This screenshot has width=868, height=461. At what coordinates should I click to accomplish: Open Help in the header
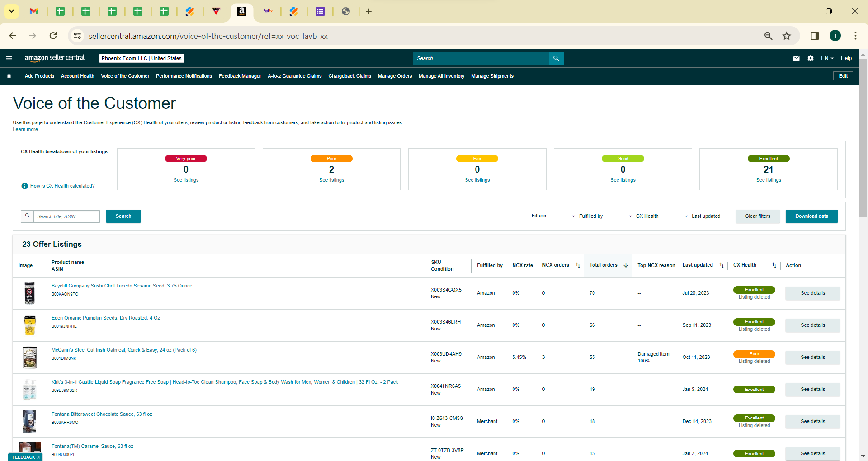pos(846,58)
